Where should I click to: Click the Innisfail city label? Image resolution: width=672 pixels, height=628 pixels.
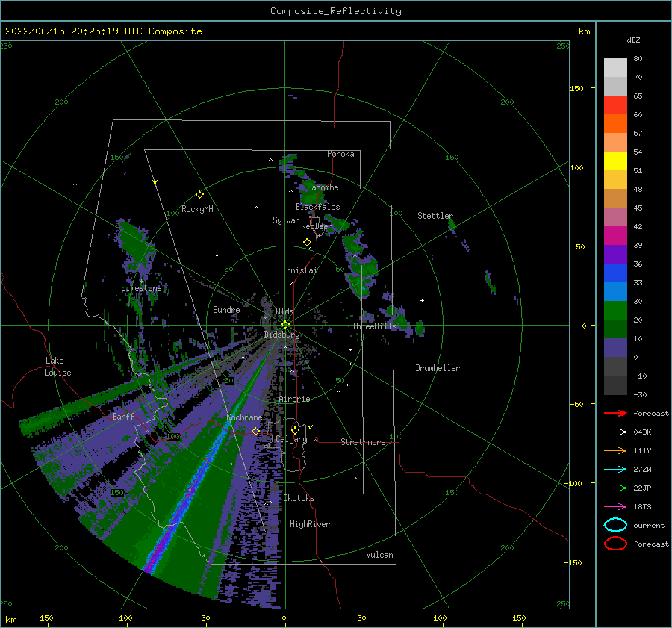pos(302,270)
